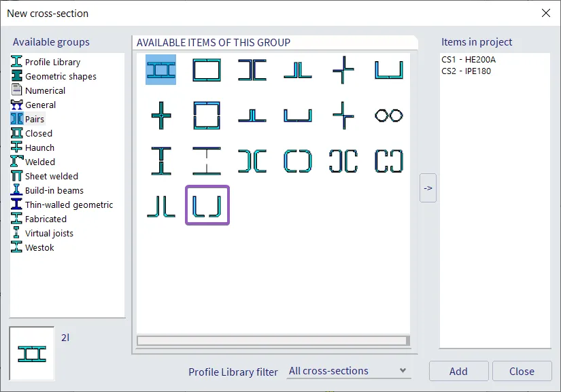Click the arrow transfer button
This screenshot has width=561, height=392.
(x=428, y=188)
